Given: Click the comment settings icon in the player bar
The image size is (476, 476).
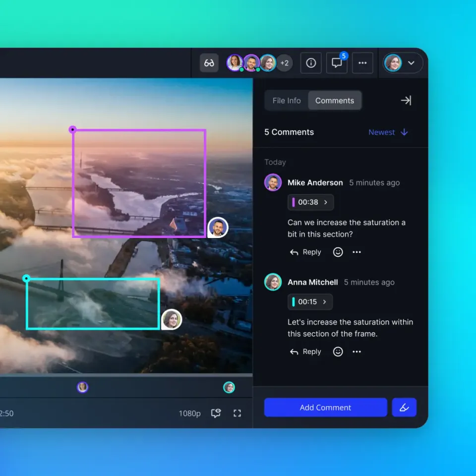Looking at the screenshot, I should pyautogui.click(x=216, y=413).
